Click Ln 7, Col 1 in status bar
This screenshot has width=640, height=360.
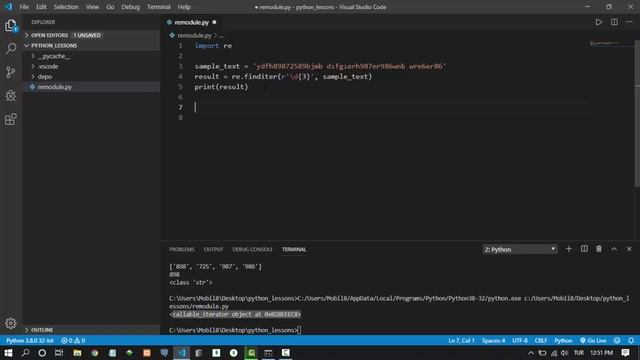[461, 340]
